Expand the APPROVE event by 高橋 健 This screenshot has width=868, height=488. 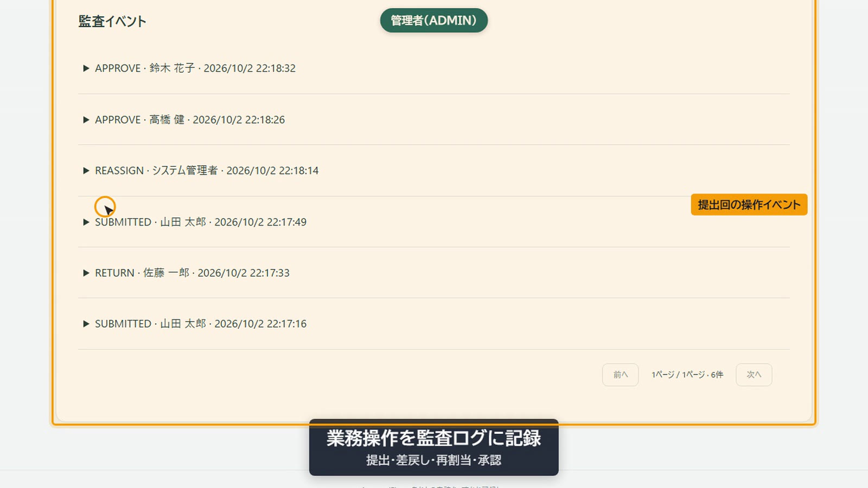coord(86,120)
